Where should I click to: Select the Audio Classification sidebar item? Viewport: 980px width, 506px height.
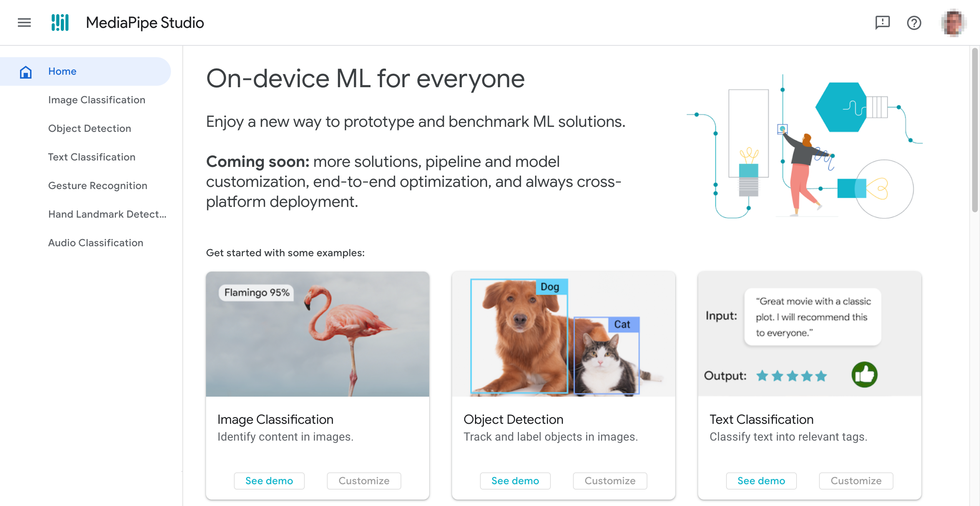click(x=95, y=243)
